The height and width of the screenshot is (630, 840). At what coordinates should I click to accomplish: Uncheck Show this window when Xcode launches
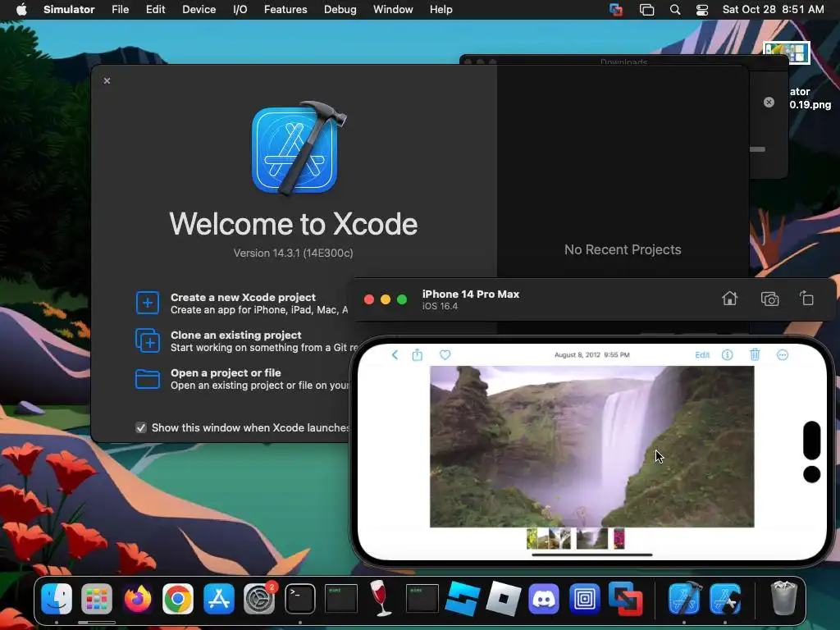(141, 427)
